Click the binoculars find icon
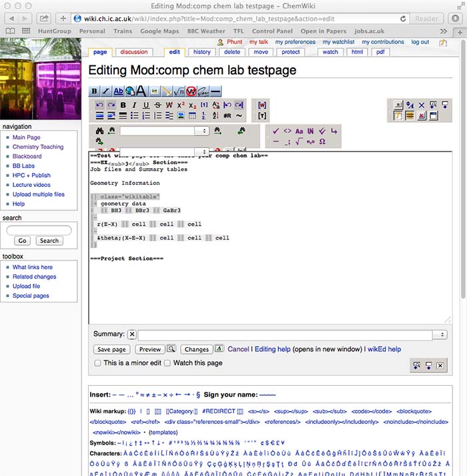Image resolution: width=467 pixels, height=476 pixels. tap(99, 131)
